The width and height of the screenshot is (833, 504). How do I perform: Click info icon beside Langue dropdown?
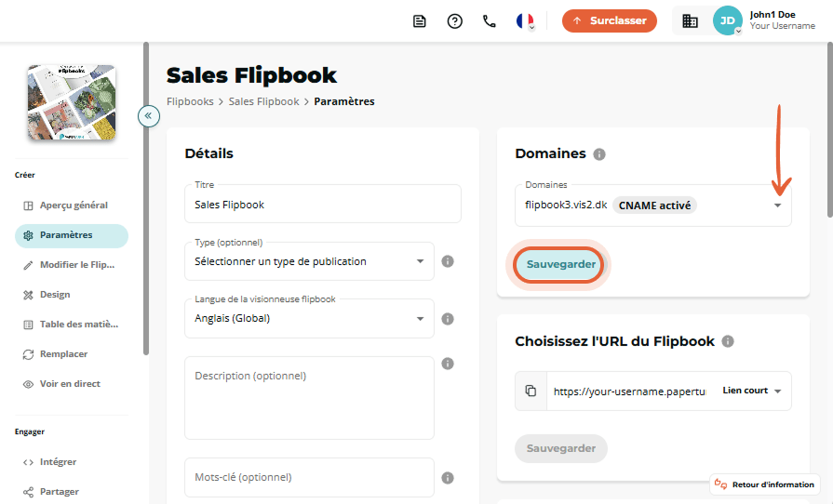tap(448, 319)
